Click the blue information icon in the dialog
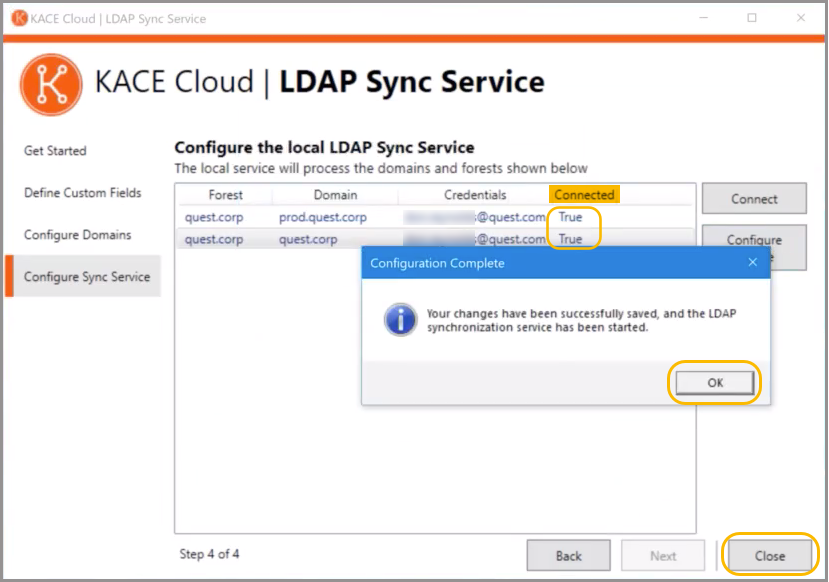 400,320
